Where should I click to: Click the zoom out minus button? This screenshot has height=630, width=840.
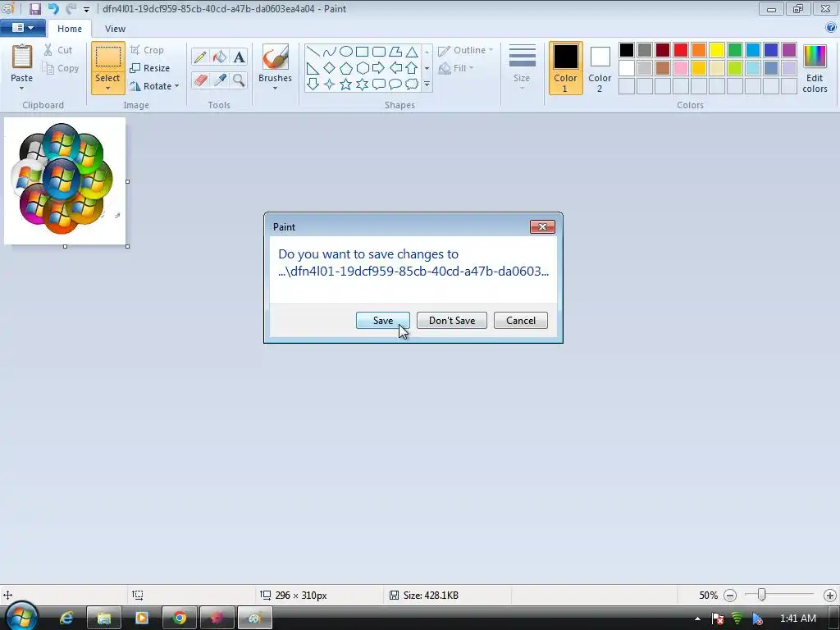pyautogui.click(x=729, y=596)
